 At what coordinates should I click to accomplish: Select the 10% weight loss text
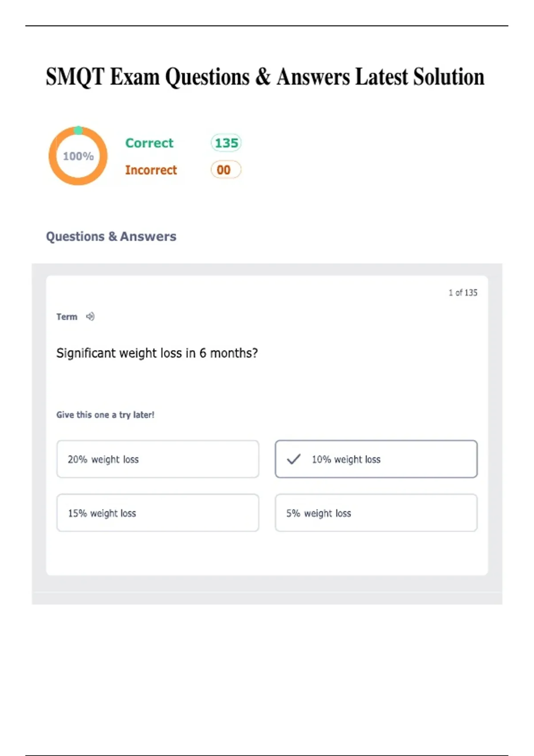(x=346, y=459)
